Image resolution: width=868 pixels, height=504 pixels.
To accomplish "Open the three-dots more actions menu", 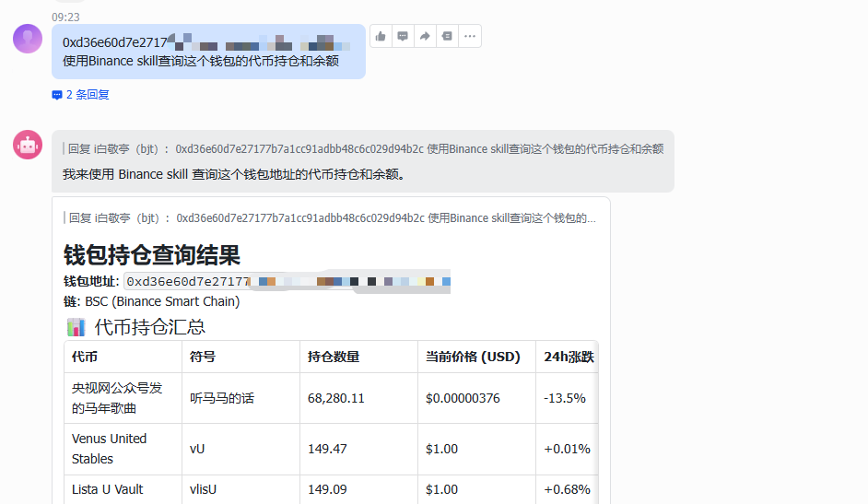I will pos(470,36).
